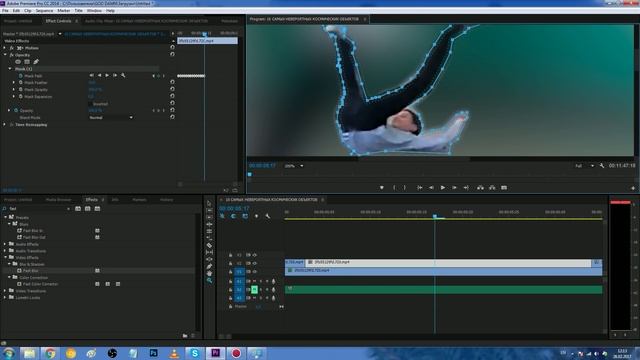Image resolution: width=640 pixels, height=360 pixels.
Task: Expand the Lumetri Looks folder
Action: [x=5, y=298]
